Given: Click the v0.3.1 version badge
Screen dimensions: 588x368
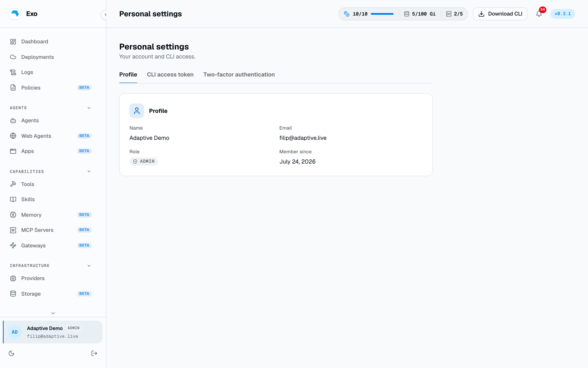Looking at the screenshot, I should pos(562,14).
